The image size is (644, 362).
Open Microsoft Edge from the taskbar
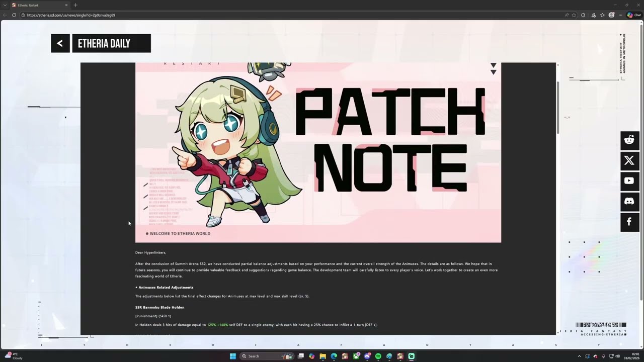point(334,356)
